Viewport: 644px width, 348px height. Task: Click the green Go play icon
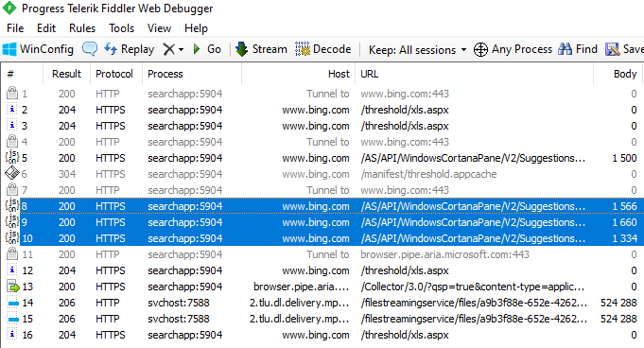197,49
